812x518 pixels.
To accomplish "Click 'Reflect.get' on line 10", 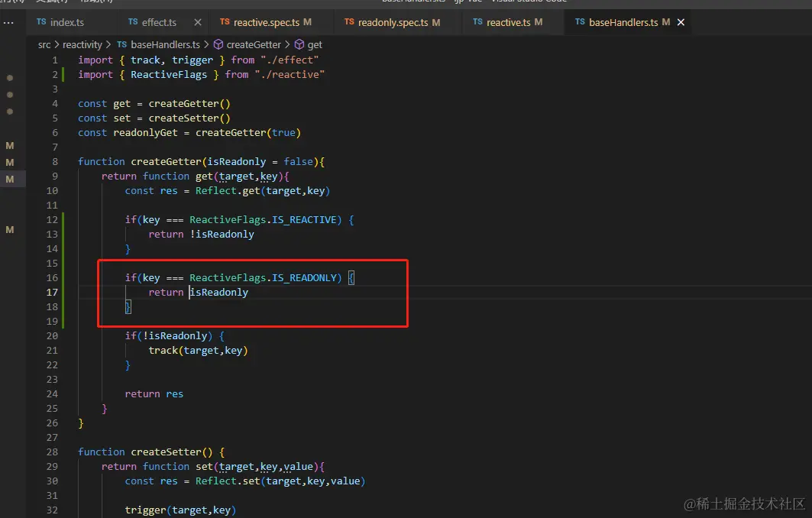I will [x=228, y=191].
